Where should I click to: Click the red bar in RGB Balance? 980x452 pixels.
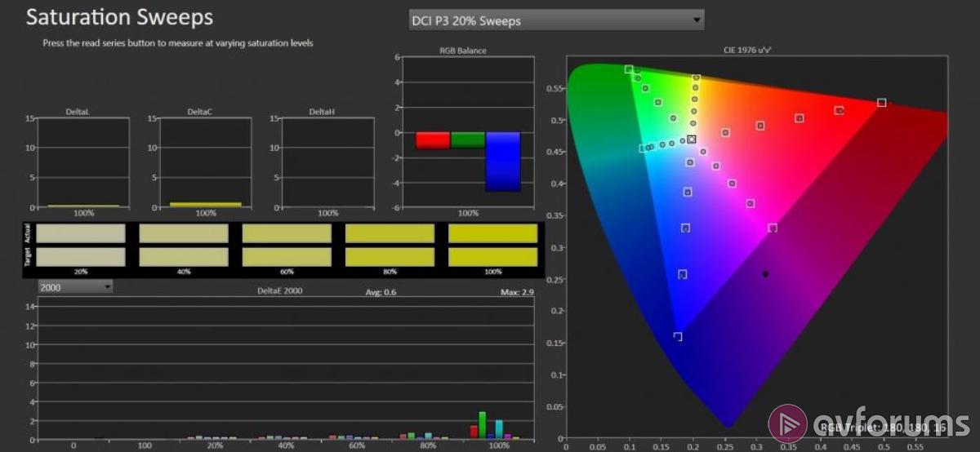click(433, 140)
